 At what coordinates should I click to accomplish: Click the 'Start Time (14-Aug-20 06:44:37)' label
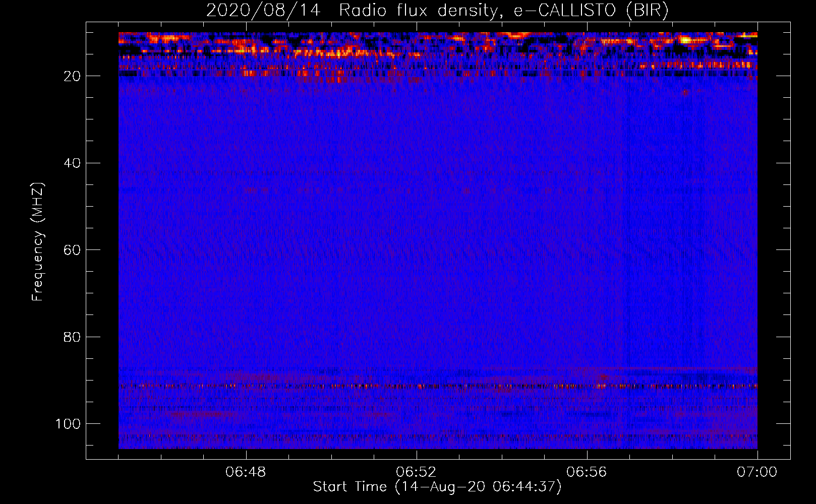coord(437,487)
